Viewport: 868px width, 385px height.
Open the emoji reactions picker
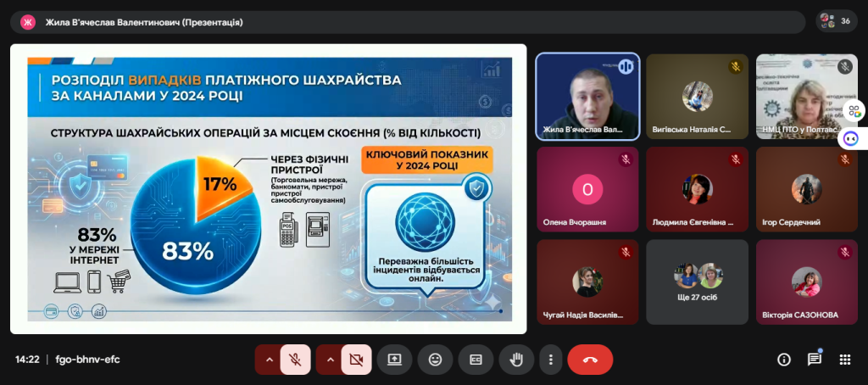click(x=435, y=360)
